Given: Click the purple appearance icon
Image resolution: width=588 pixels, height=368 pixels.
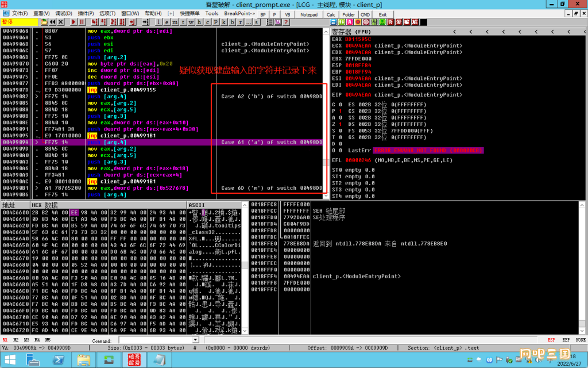Looking at the screenshot, I should 278,22.
